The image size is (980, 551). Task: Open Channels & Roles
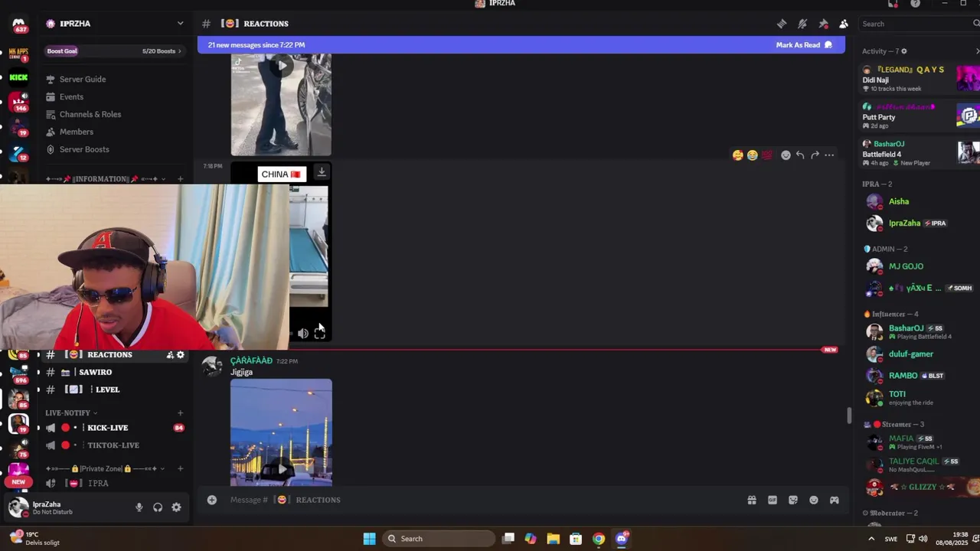(x=90, y=115)
